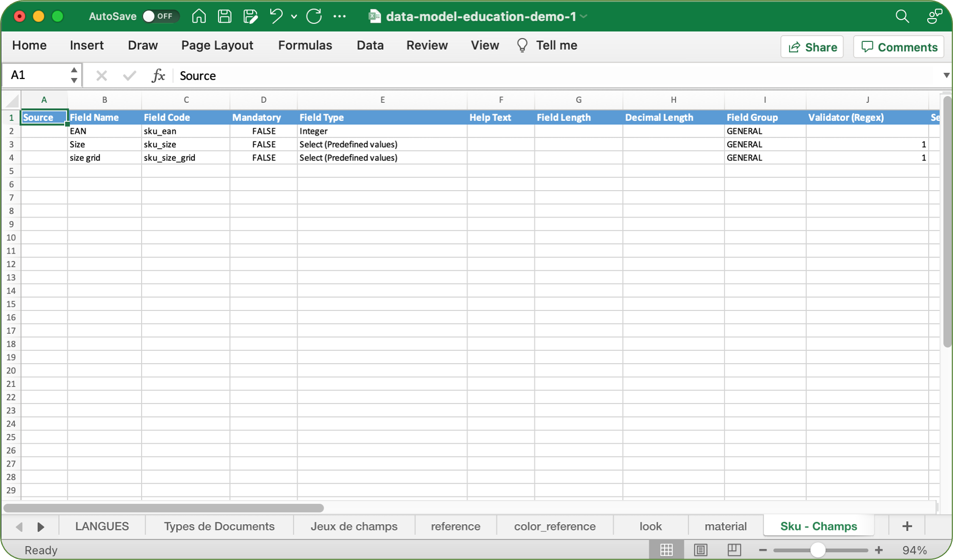Click the 94% zoom level

click(x=914, y=550)
